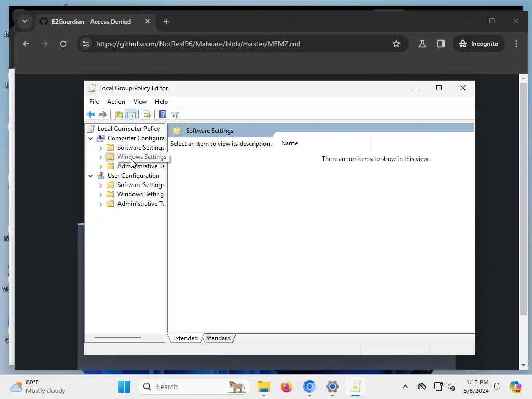
Task: Open the weather widget on the taskbar
Action: coord(38,387)
